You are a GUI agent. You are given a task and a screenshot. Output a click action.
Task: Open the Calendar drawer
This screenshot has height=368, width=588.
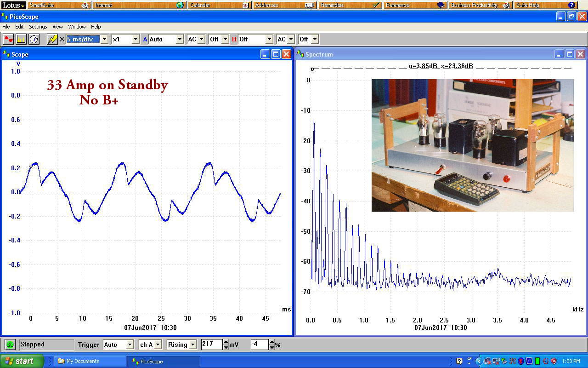point(219,5)
